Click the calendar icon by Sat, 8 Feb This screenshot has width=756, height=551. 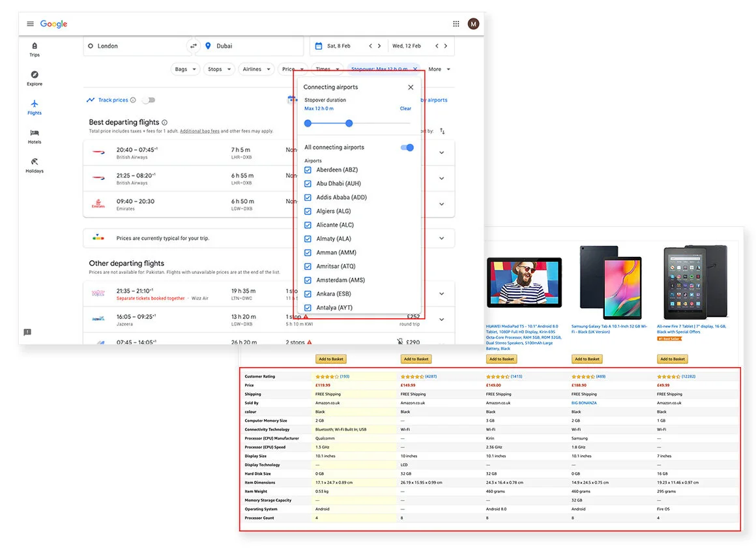click(318, 46)
